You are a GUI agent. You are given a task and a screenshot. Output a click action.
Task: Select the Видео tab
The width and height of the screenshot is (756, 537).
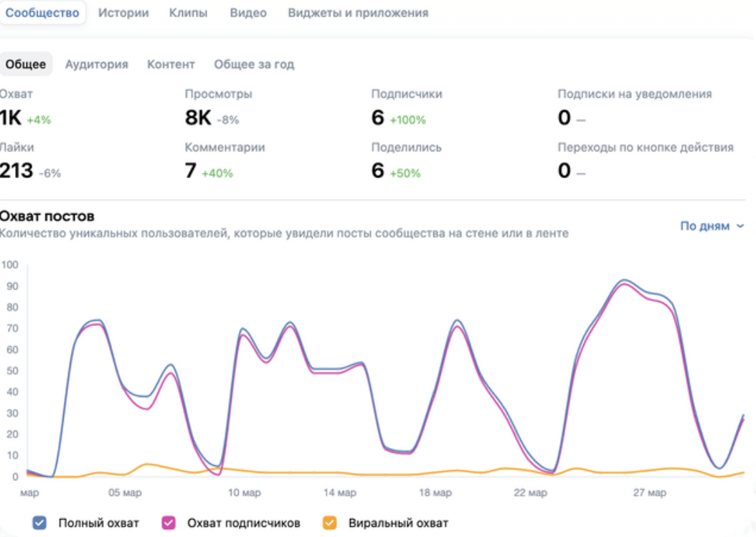[x=248, y=13]
